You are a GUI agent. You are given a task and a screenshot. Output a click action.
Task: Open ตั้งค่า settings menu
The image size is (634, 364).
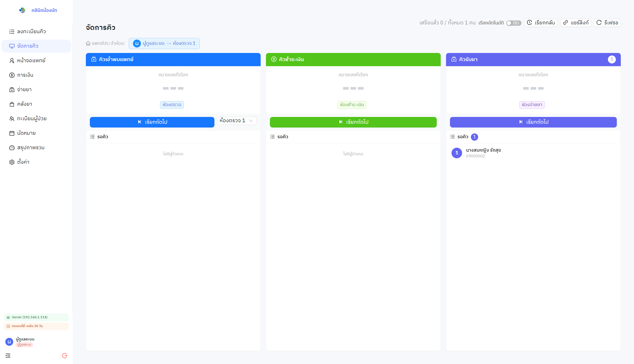click(x=23, y=162)
